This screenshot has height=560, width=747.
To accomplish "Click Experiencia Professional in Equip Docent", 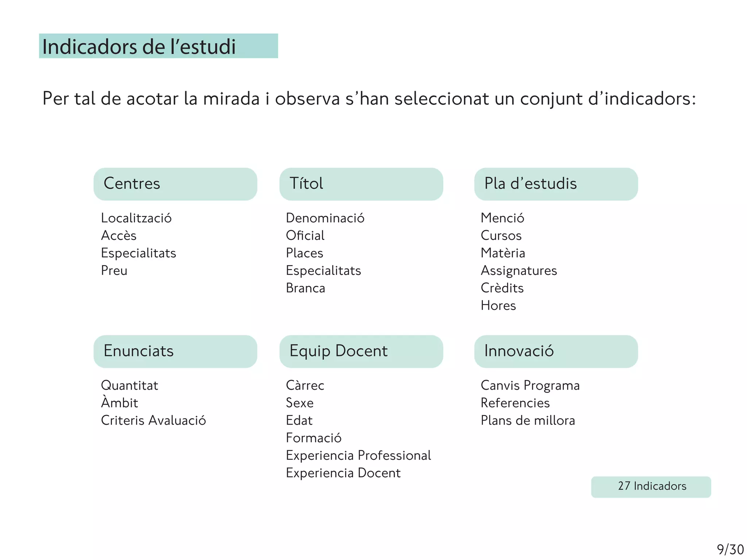I will [x=358, y=455].
